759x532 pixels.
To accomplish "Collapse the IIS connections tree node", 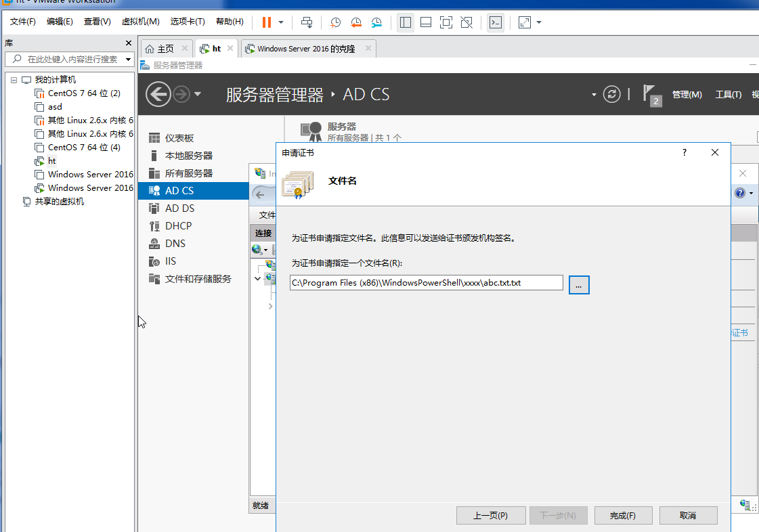I will (x=257, y=278).
